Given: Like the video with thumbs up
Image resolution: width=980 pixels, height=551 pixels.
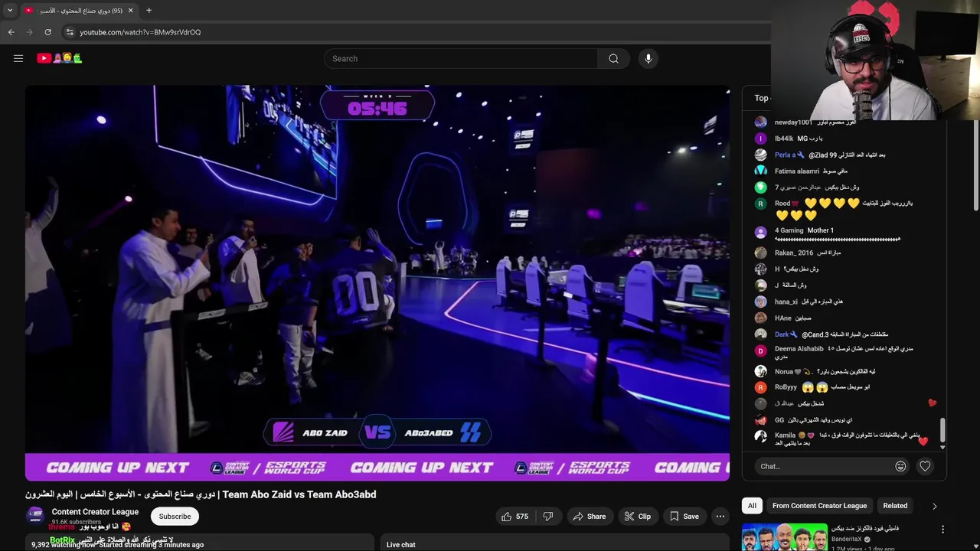Looking at the screenshot, I should (x=514, y=517).
